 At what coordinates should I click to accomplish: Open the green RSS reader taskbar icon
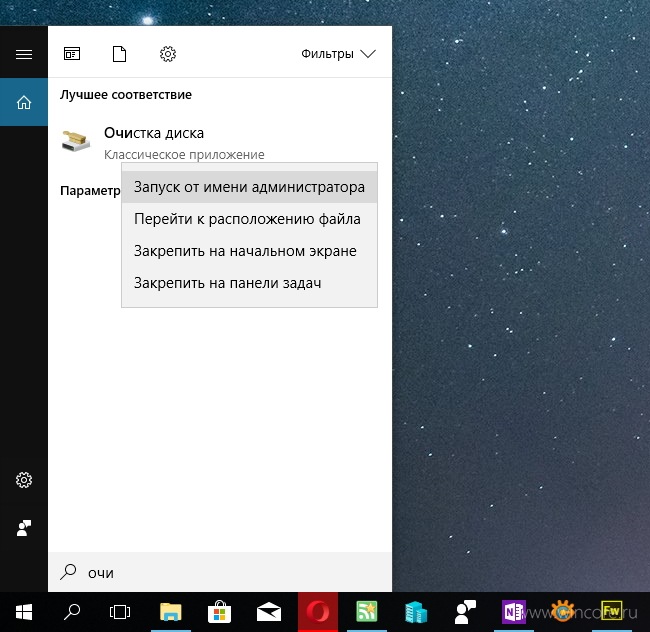point(367,612)
